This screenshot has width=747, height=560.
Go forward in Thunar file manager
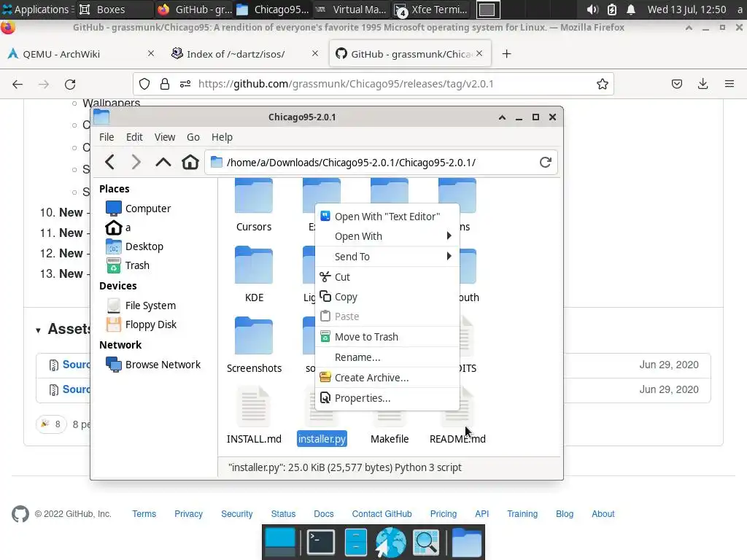136,163
